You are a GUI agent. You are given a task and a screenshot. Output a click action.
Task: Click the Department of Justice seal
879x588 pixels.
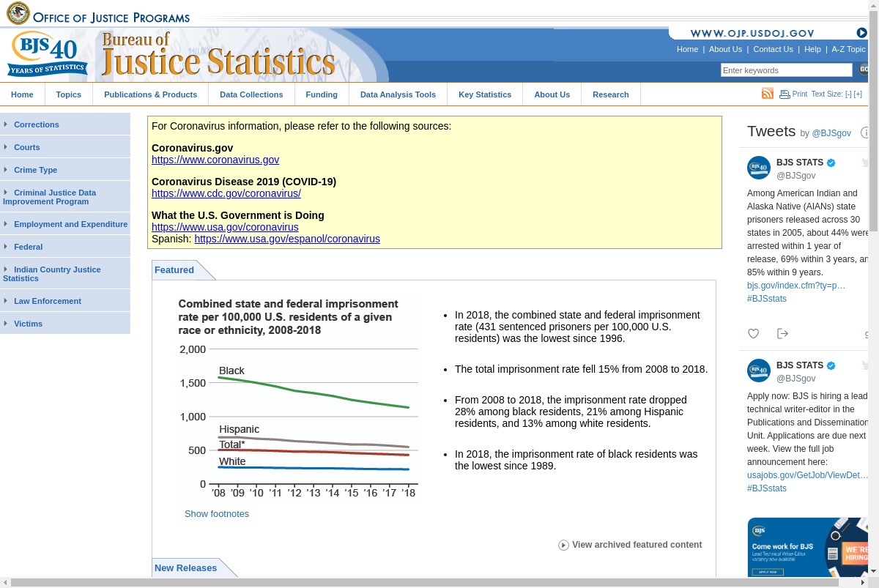click(18, 13)
